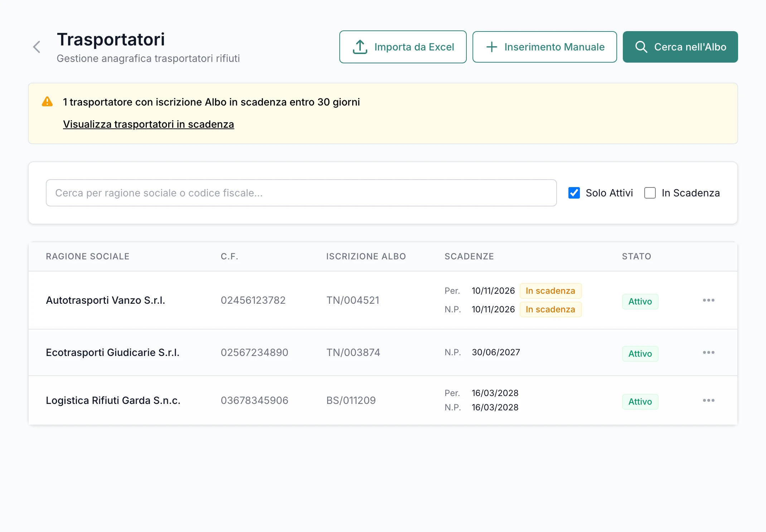Click the N.P. In scadenza badge
This screenshot has width=766, height=532.
551,309
